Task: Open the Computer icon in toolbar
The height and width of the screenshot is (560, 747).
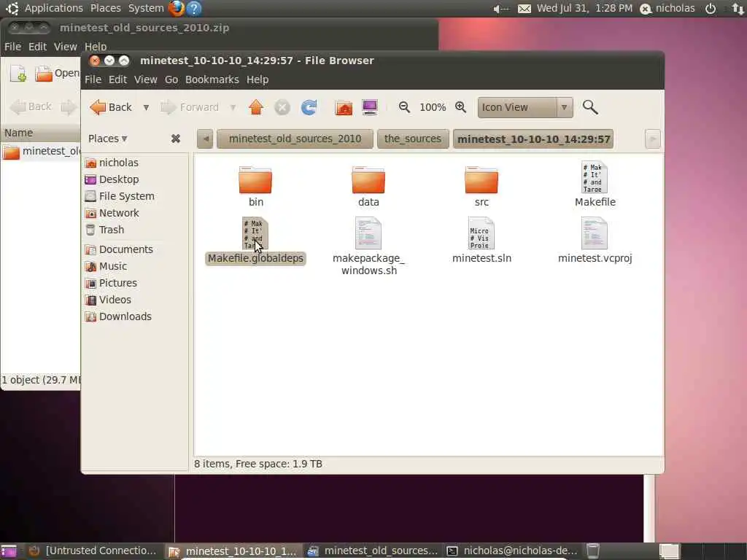Action: click(370, 107)
